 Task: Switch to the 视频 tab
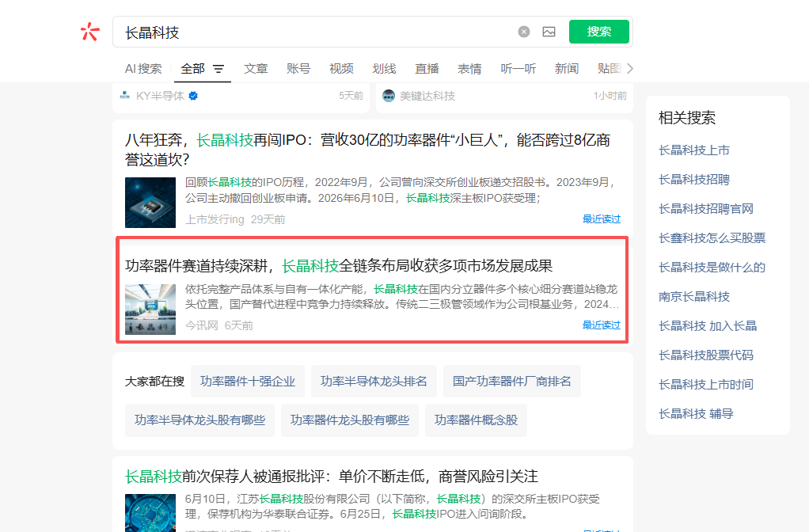coord(341,69)
